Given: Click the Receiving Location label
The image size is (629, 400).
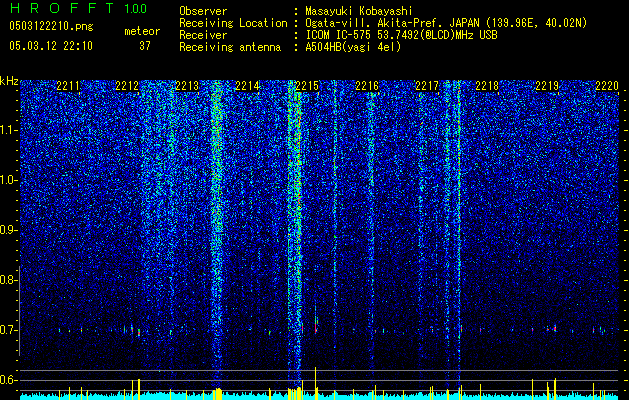Looking at the screenshot, I should point(233,23).
